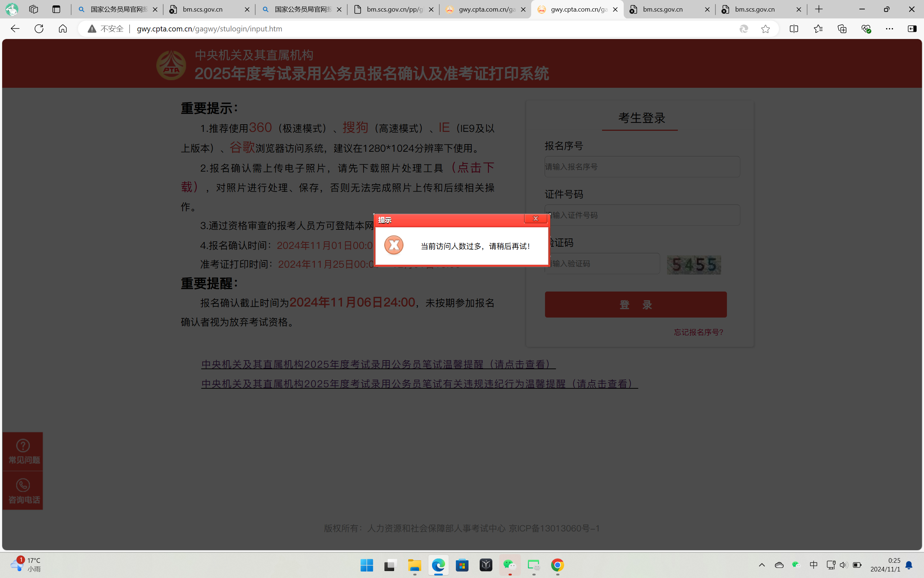Open the 违规违纪行为温馨提醒 link

click(420, 384)
